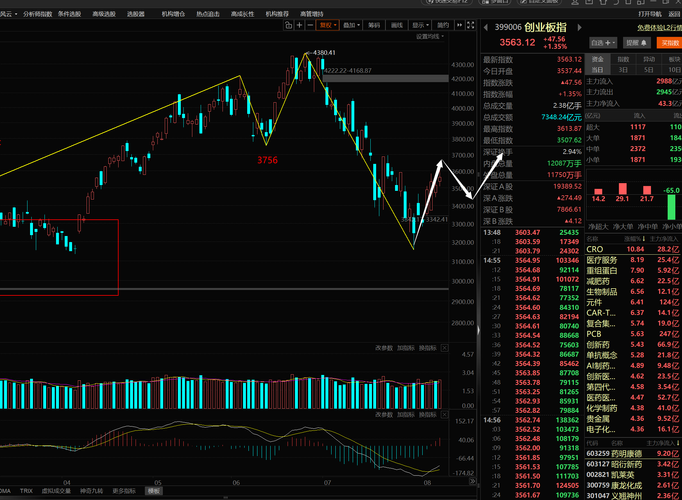The image size is (682, 500).
Task: Click the 贵金属 sector row
Action: [633, 419]
